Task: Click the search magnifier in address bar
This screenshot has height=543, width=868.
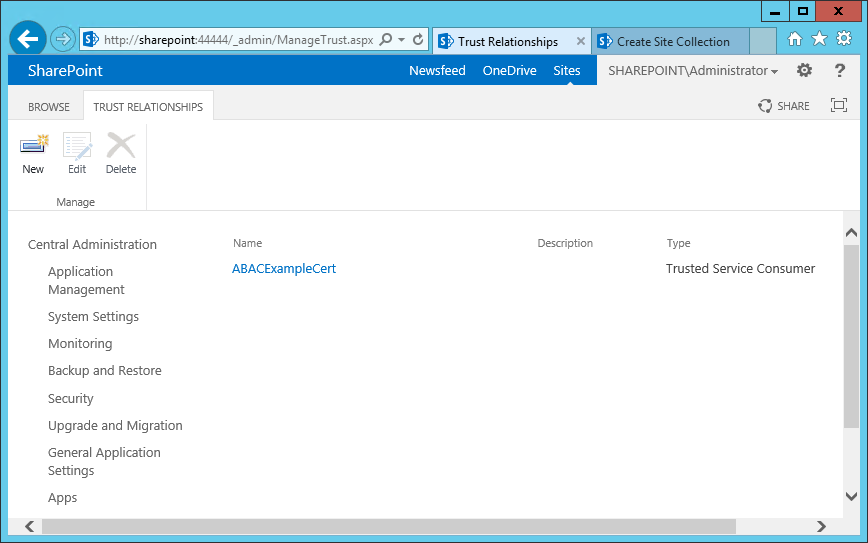Action: click(386, 39)
